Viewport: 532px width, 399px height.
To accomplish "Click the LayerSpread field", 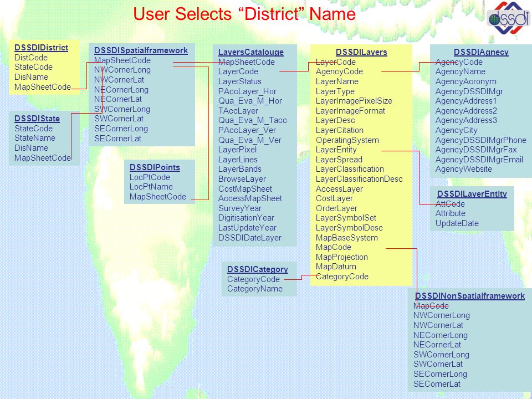I will [x=339, y=160].
